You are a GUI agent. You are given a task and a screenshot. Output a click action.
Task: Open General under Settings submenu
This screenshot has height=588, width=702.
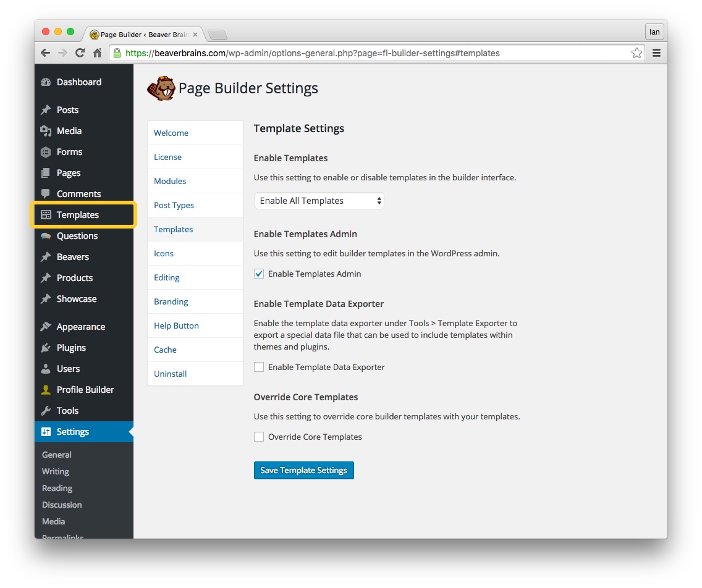click(57, 455)
